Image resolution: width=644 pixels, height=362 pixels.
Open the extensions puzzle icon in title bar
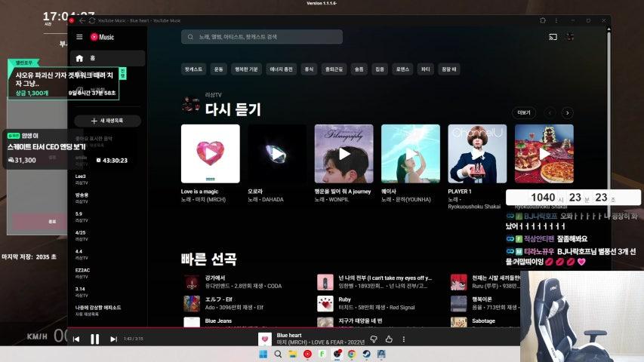coord(543,20)
